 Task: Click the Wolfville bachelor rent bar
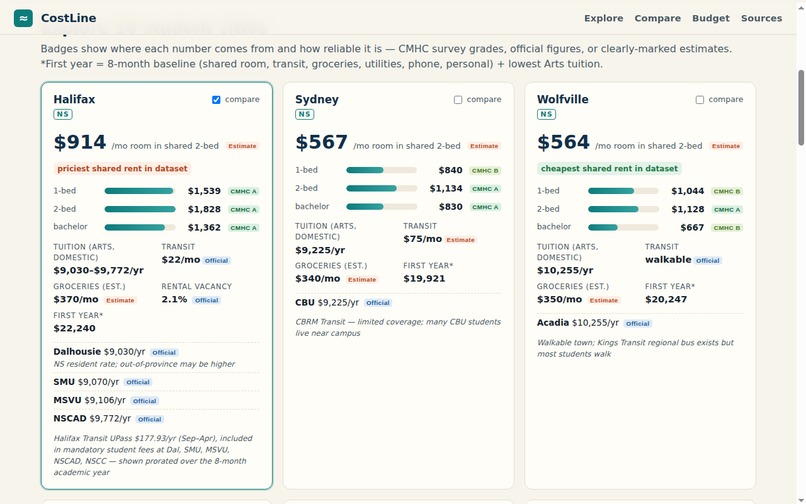(623, 227)
